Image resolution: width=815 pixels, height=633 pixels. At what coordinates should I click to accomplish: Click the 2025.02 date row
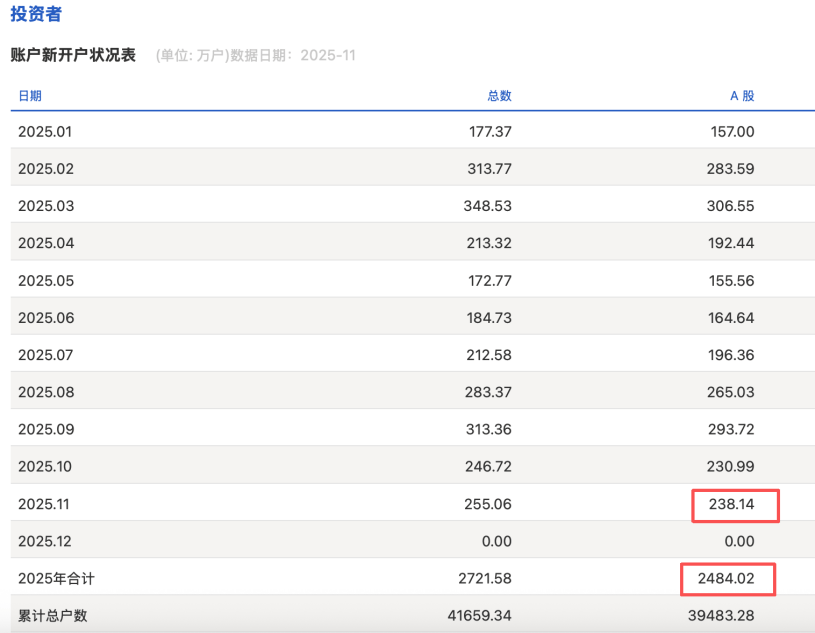43,168
